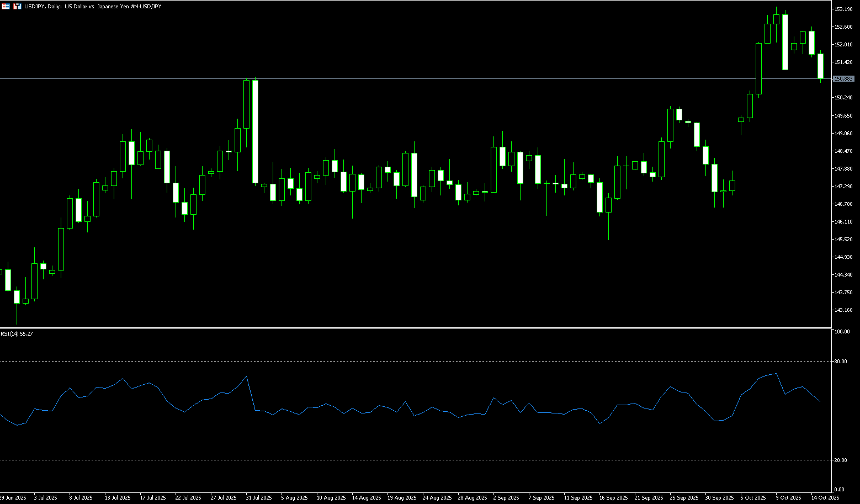Open the One Click Trading panel icon

point(6,6)
